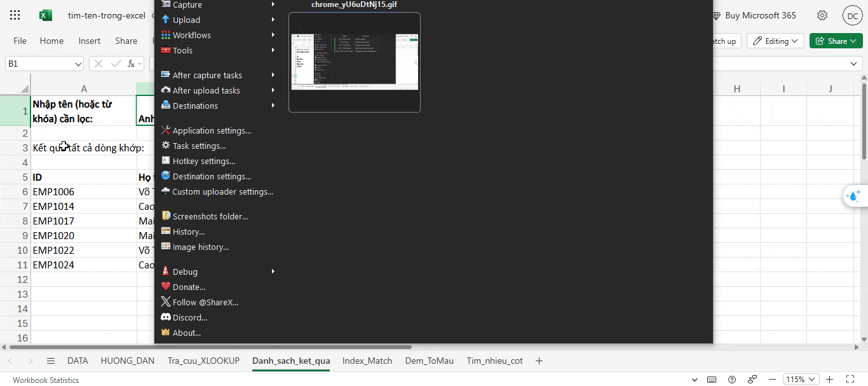Click the Application settings wrench icon
868x386 pixels.
tap(166, 130)
